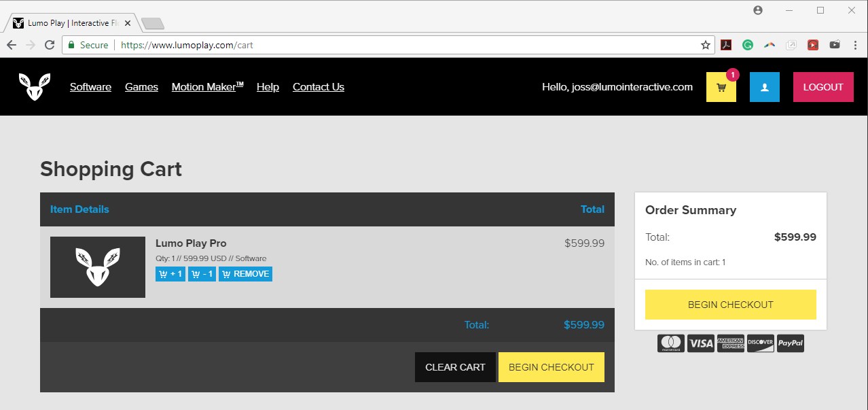Open the blue user account icon
Image resolution: width=868 pixels, height=410 pixels.
click(x=765, y=87)
